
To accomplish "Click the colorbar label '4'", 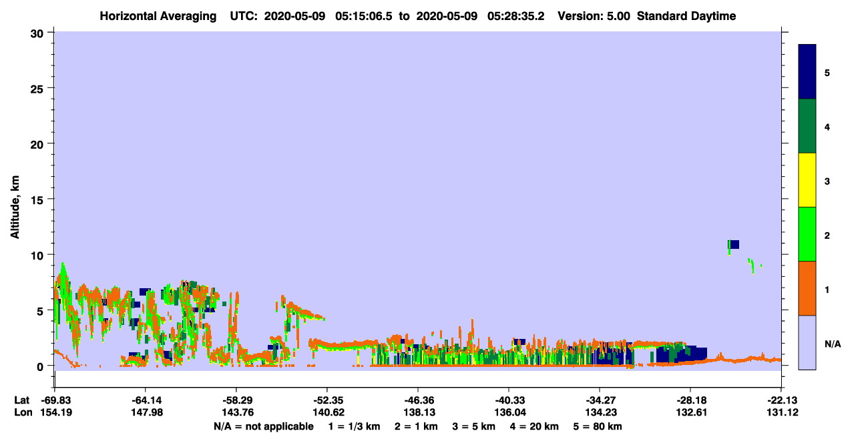I will (x=827, y=126).
